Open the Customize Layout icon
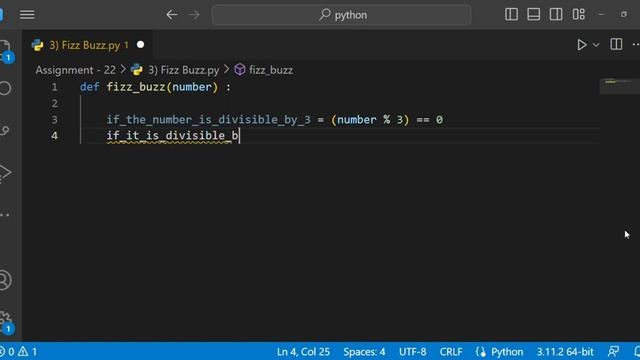Image resolution: width=640 pixels, height=360 pixels. coord(579,14)
